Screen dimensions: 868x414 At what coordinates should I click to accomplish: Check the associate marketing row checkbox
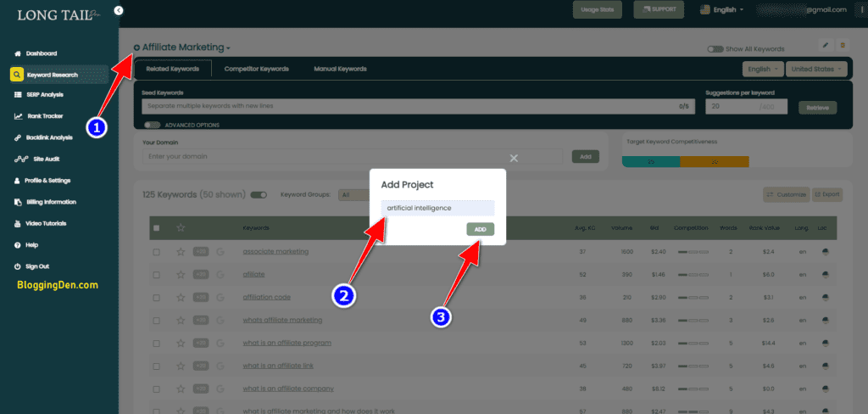point(157,252)
